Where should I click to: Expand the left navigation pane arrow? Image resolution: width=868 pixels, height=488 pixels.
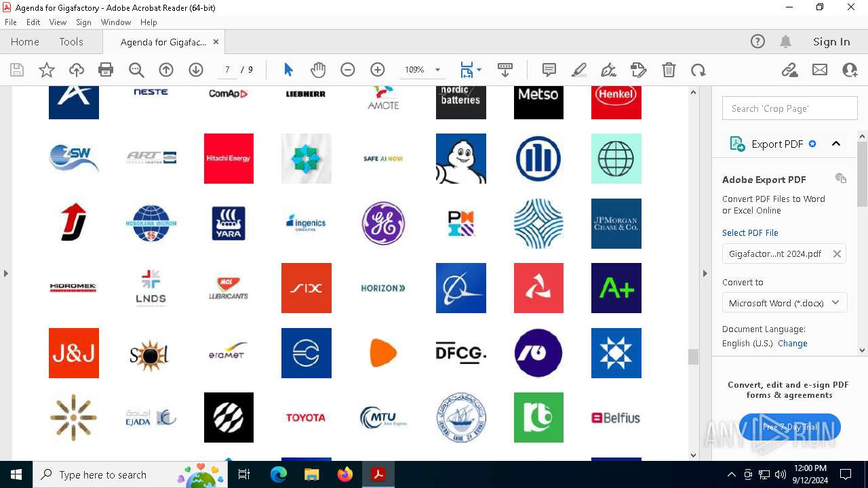click(5, 273)
